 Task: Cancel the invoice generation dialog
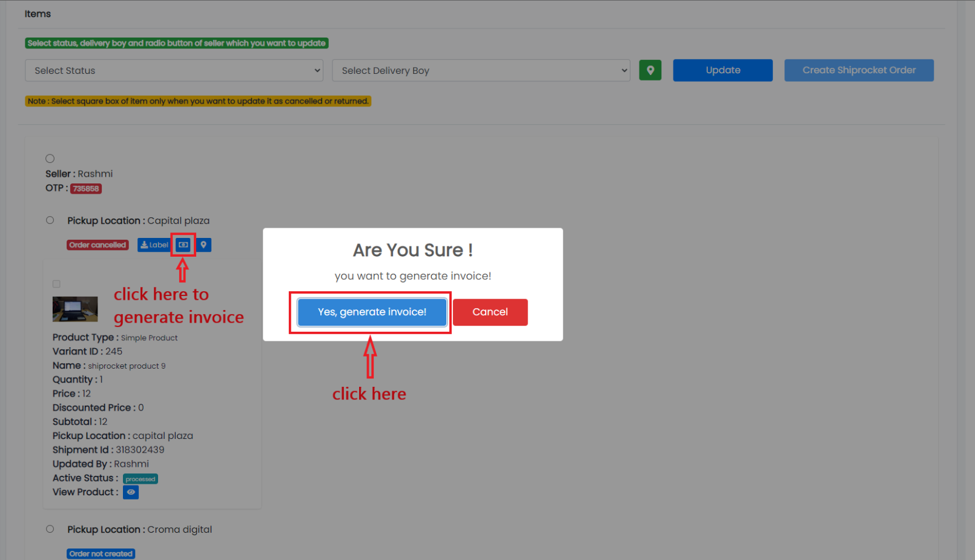pyautogui.click(x=490, y=312)
